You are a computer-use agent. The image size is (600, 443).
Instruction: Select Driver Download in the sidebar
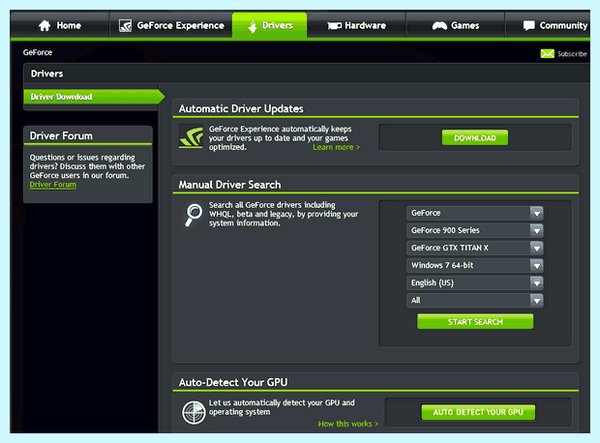(92, 97)
